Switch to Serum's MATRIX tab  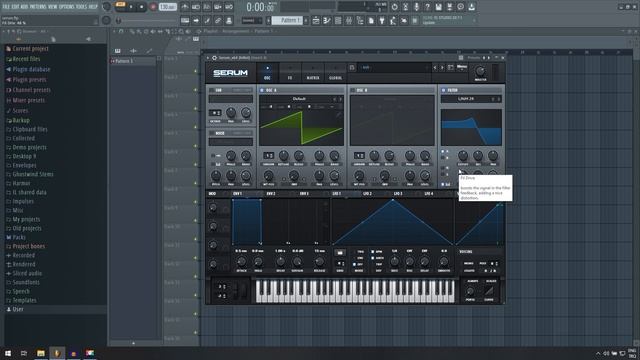[313, 73]
